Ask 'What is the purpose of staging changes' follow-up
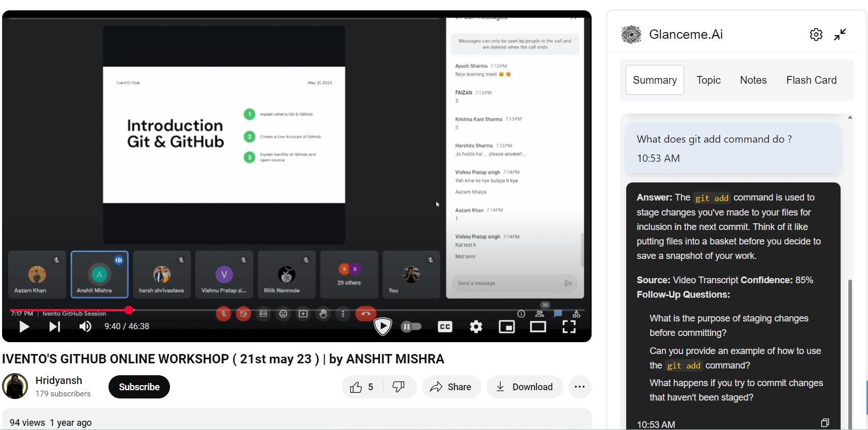The width and height of the screenshot is (868, 430). coord(729,326)
